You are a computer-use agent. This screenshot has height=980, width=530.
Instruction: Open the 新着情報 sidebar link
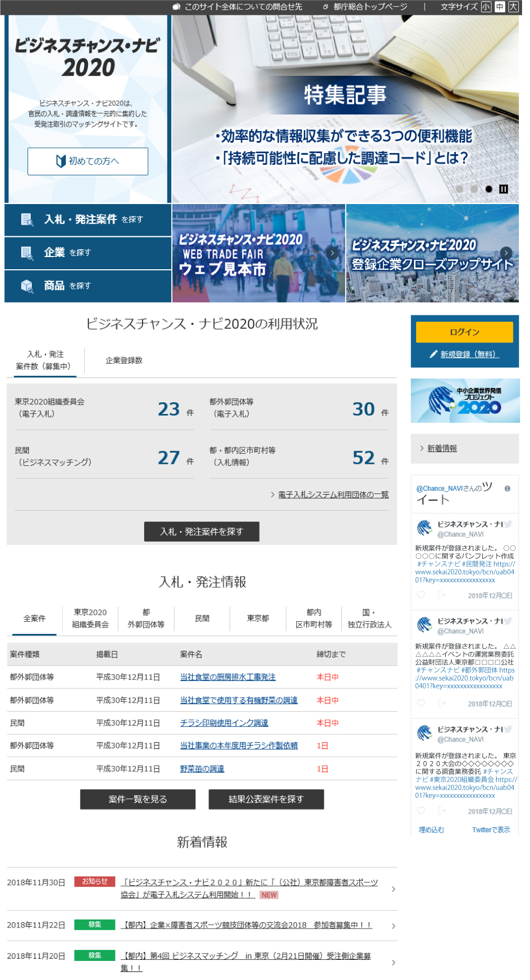(x=442, y=448)
